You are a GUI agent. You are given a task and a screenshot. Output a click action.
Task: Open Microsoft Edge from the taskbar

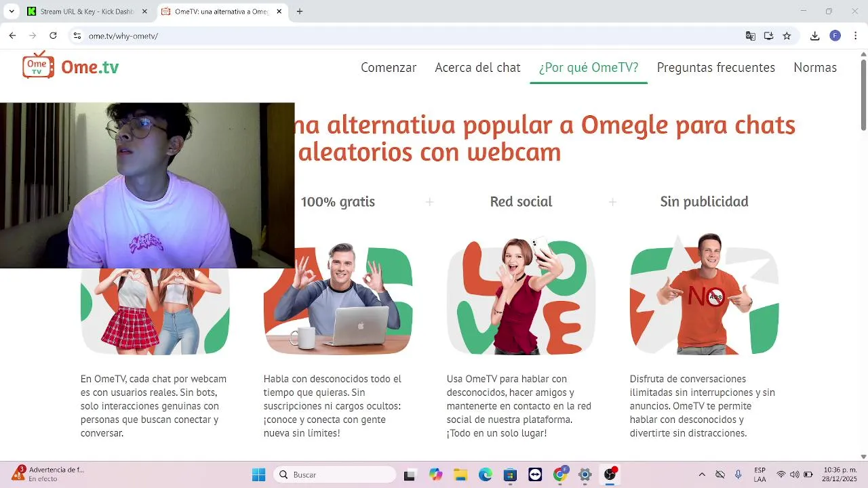[x=486, y=474]
